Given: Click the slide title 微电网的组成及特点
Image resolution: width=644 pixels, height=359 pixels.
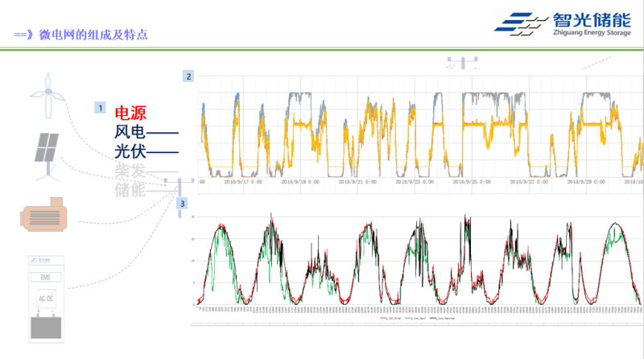Looking at the screenshot, I should click(89, 35).
